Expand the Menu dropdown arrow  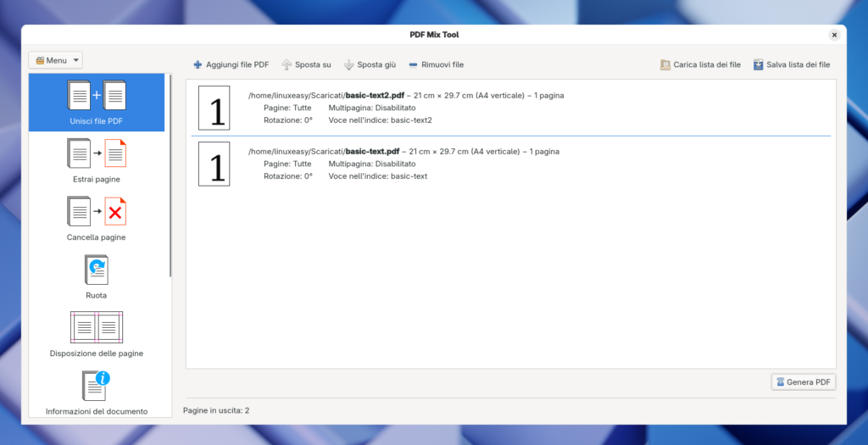tap(76, 60)
